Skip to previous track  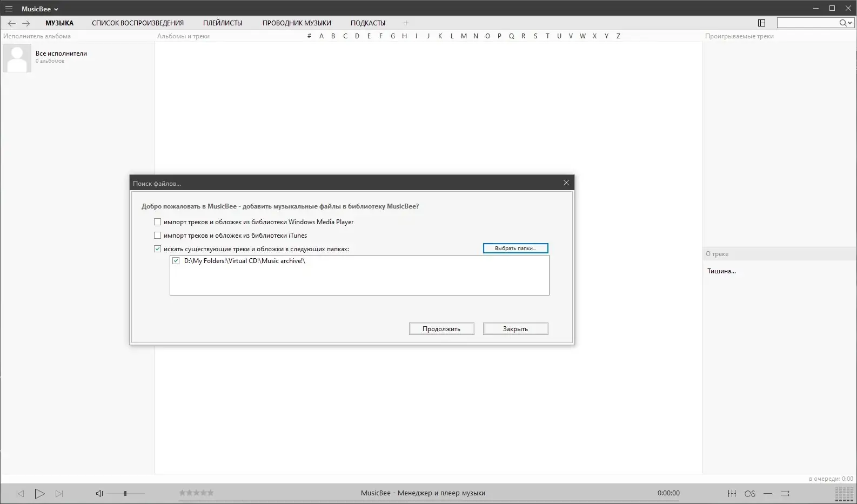[x=21, y=494]
